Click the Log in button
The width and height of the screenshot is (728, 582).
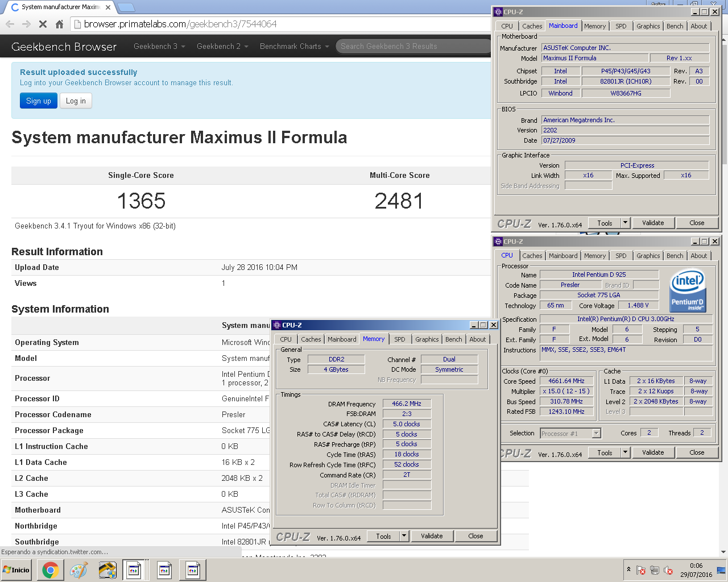coord(76,101)
